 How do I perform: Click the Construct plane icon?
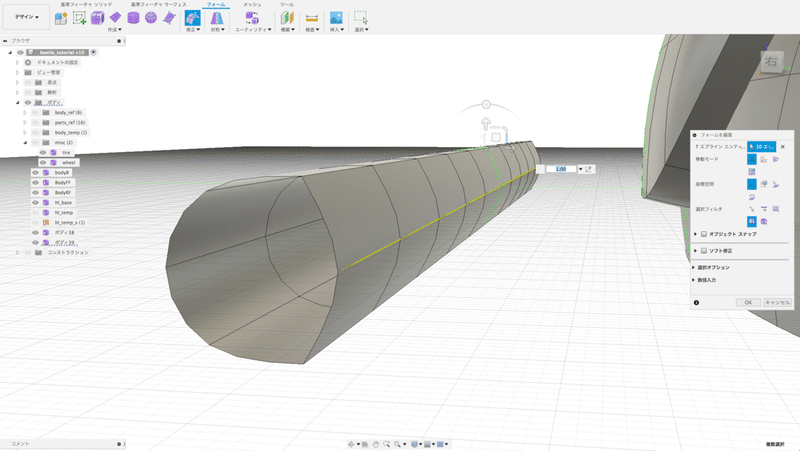(287, 18)
